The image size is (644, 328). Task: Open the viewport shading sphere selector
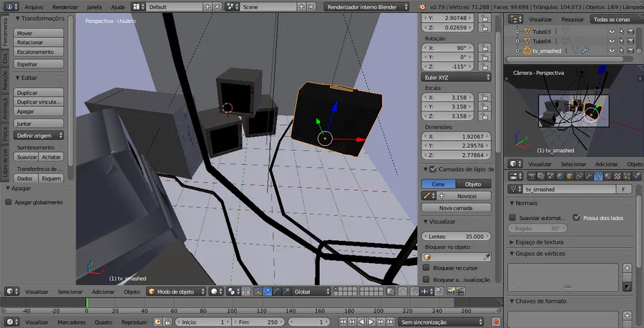pyautogui.click(x=215, y=292)
